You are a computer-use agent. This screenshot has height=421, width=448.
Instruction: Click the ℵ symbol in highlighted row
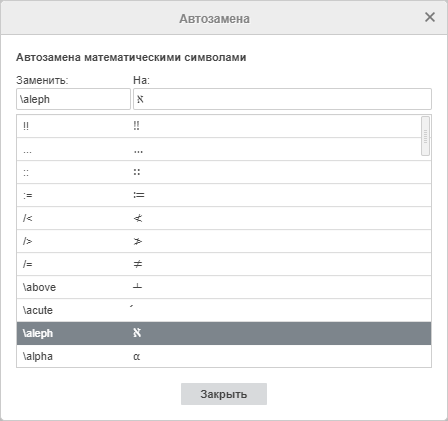137,333
